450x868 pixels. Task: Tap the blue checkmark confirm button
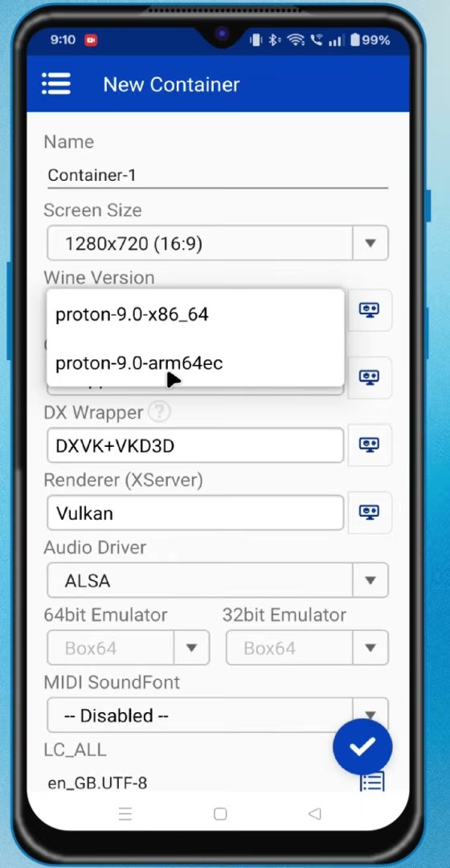click(362, 747)
